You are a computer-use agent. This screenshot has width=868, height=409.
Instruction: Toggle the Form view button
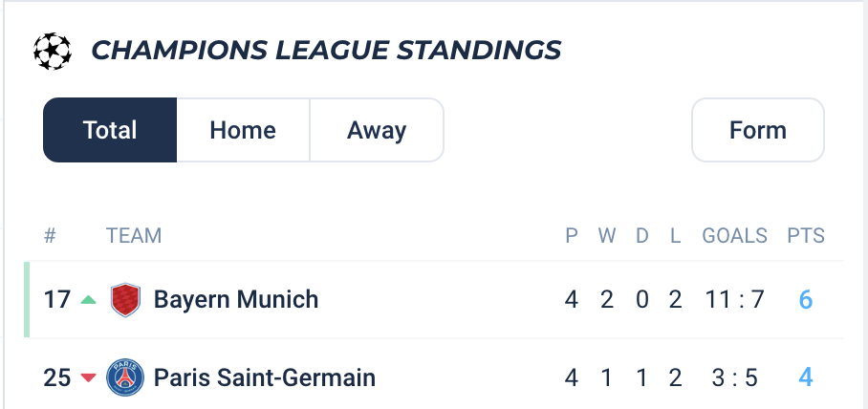(758, 130)
